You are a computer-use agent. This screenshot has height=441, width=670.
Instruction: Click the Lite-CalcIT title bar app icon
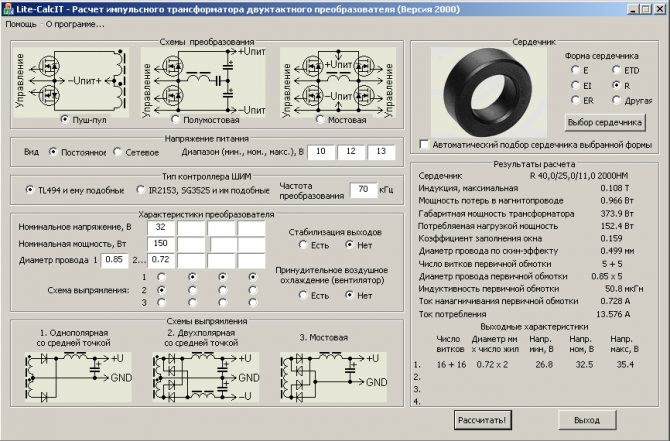[x=8, y=9]
